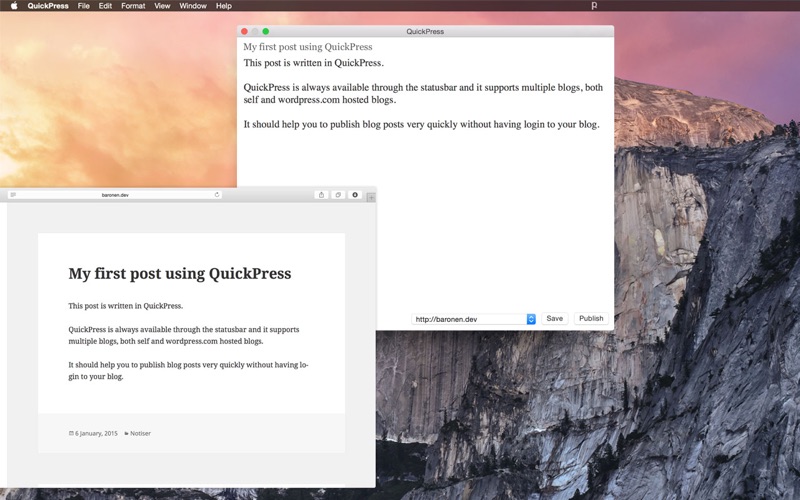Open Safari downloads icon
Image resolution: width=800 pixels, height=500 pixels.
click(x=355, y=195)
